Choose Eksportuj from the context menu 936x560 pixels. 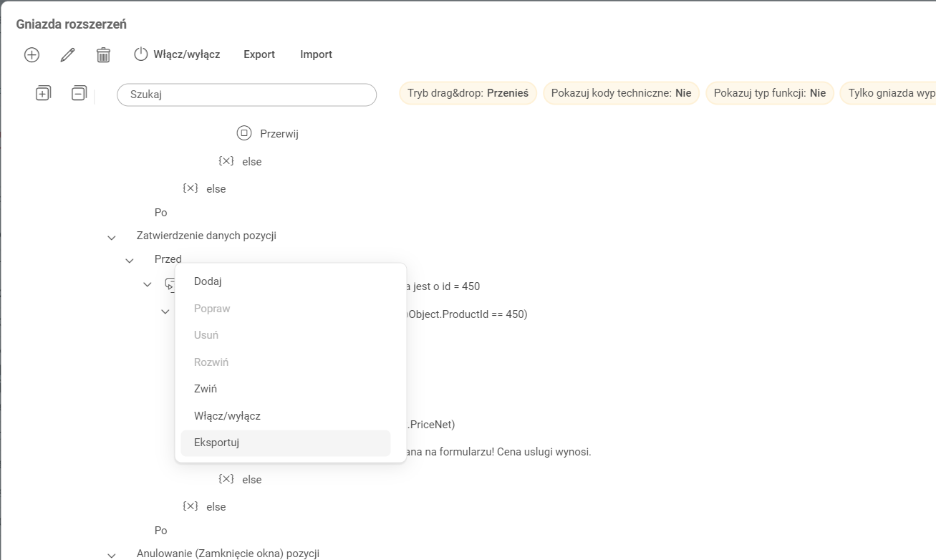point(216,443)
